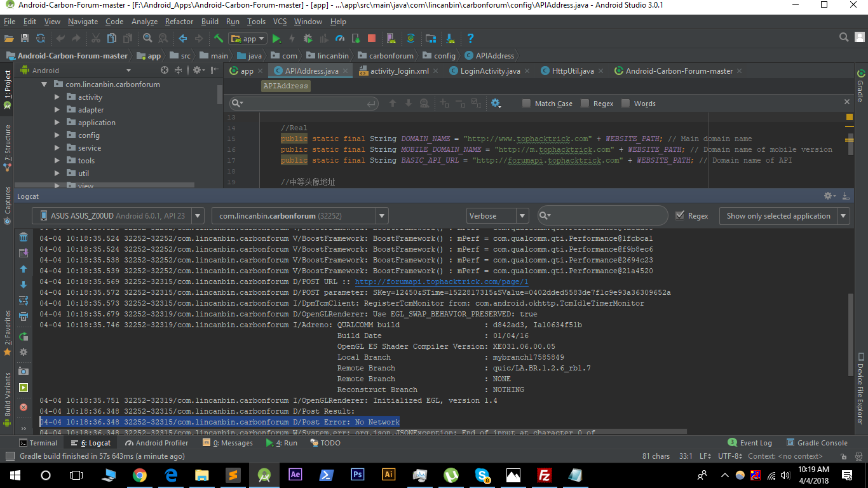Click the Debug app bug icon
The image size is (868, 488).
(x=308, y=38)
